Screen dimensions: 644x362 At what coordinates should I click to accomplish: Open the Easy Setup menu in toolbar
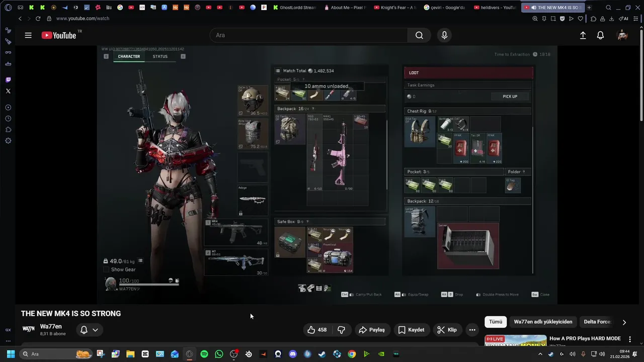[x=635, y=19]
